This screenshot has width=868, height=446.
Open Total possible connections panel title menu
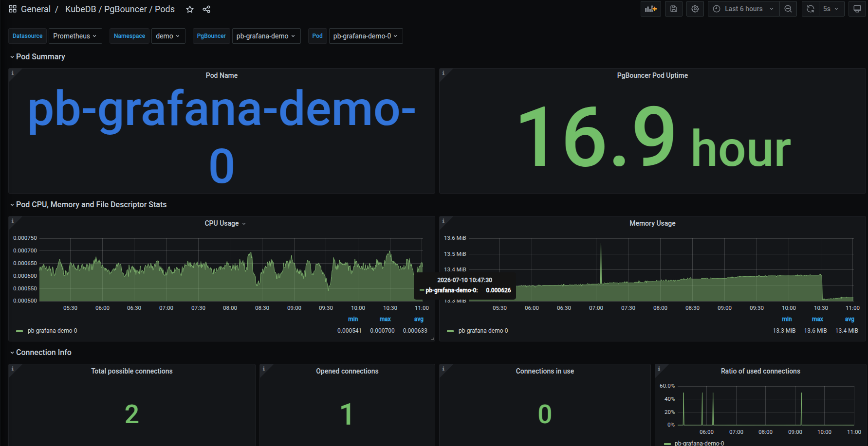[132, 371]
